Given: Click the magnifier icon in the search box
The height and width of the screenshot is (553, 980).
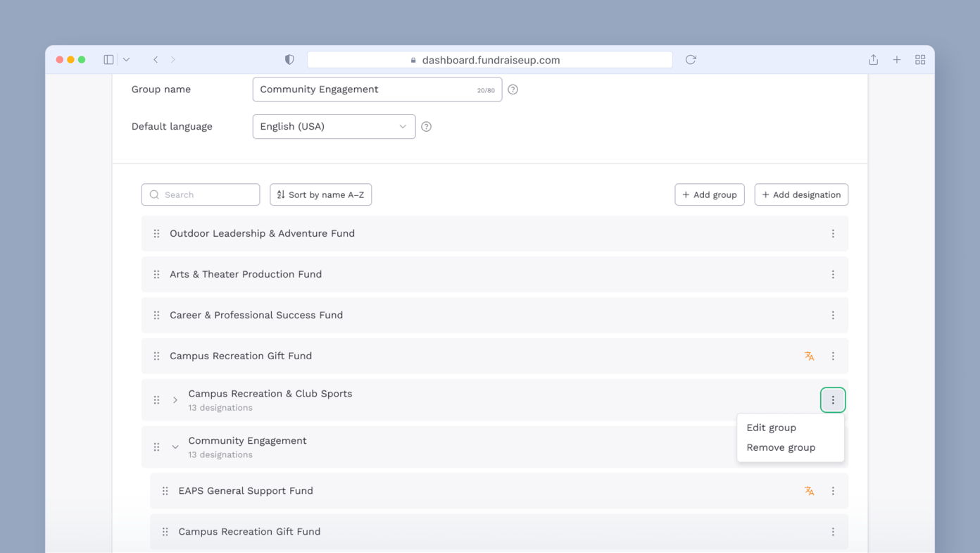Looking at the screenshot, I should coord(153,194).
